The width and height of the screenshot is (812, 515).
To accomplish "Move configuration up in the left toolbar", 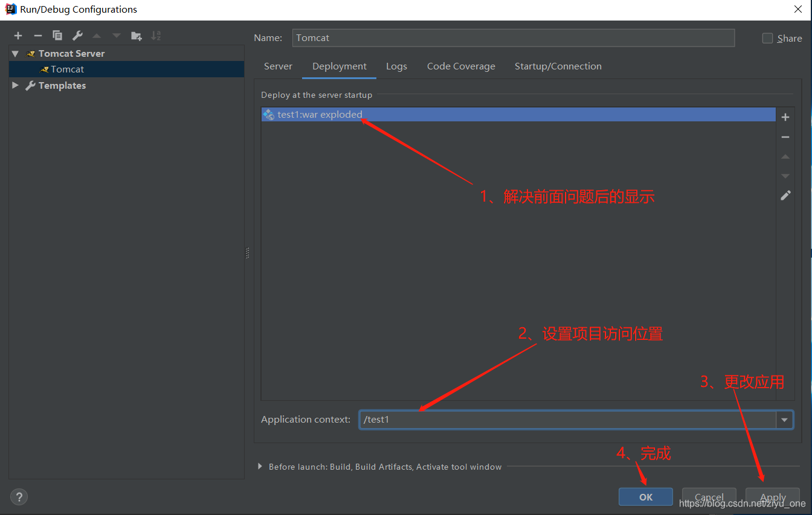I will coord(97,36).
